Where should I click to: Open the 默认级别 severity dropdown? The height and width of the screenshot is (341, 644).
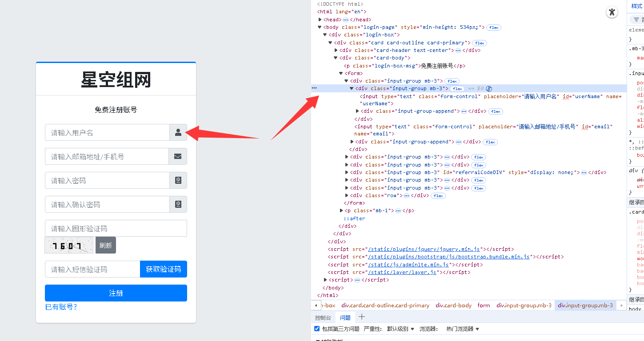click(x=400, y=329)
